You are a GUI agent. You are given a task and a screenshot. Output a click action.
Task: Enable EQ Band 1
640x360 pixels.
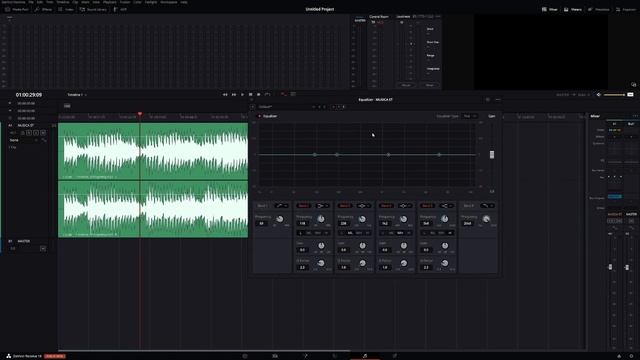(262, 206)
